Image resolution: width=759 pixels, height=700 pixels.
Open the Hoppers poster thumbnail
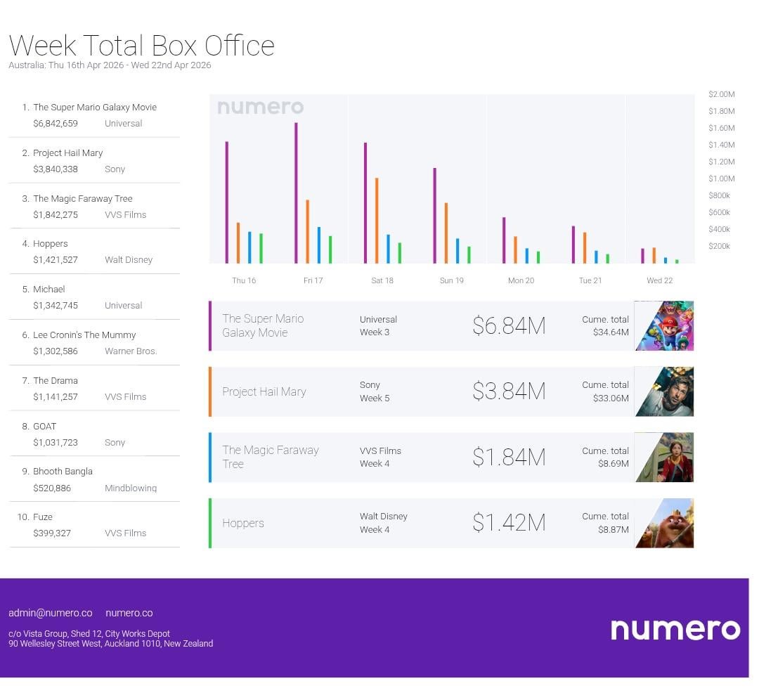click(664, 523)
